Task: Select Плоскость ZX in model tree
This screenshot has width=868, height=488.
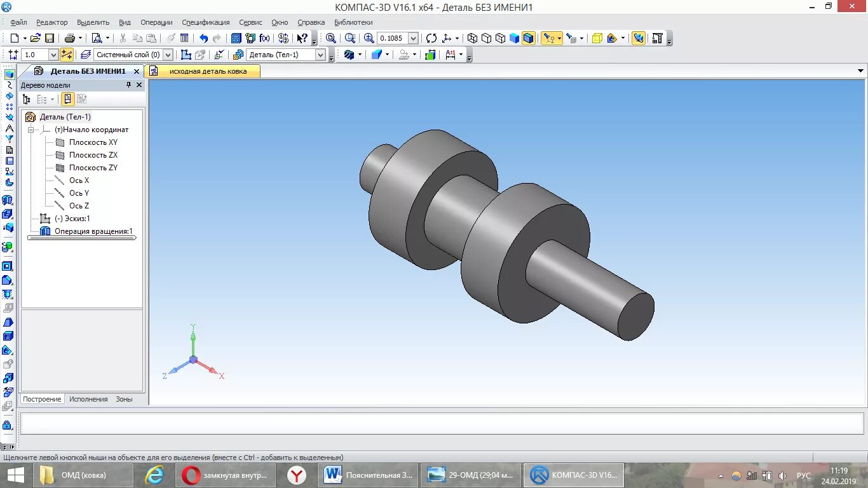Action: coord(93,155)
